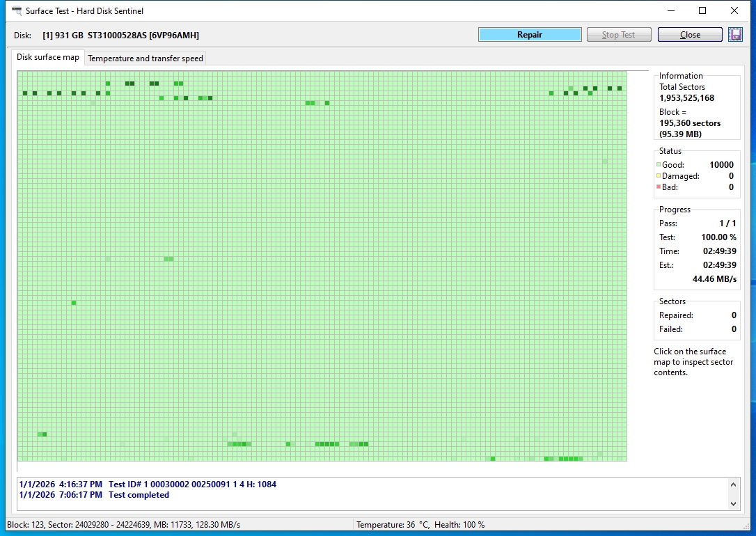Select the Disk surface map tab
The height and width of the screenshot is (536, 756).
click(x=48, y=58)
